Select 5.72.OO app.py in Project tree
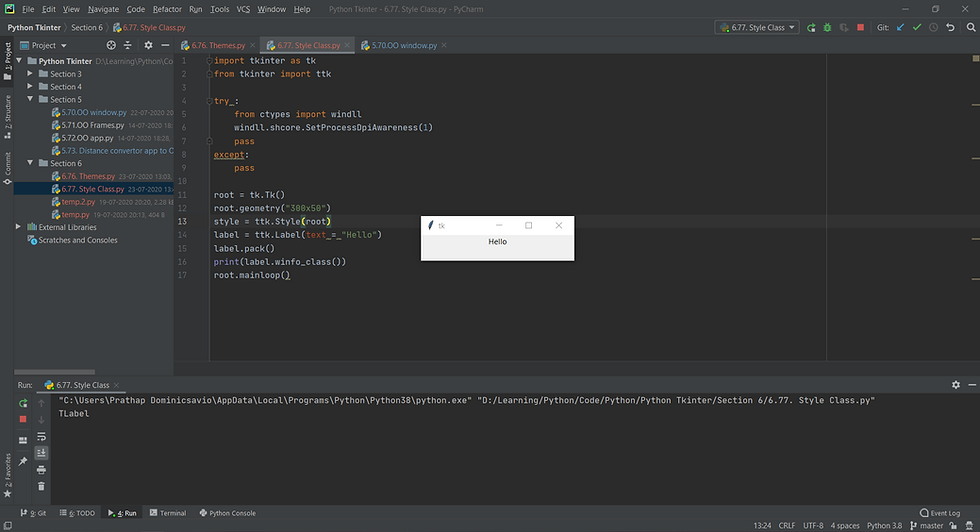Viewport: 980px width, 532px height. (88, 138)
